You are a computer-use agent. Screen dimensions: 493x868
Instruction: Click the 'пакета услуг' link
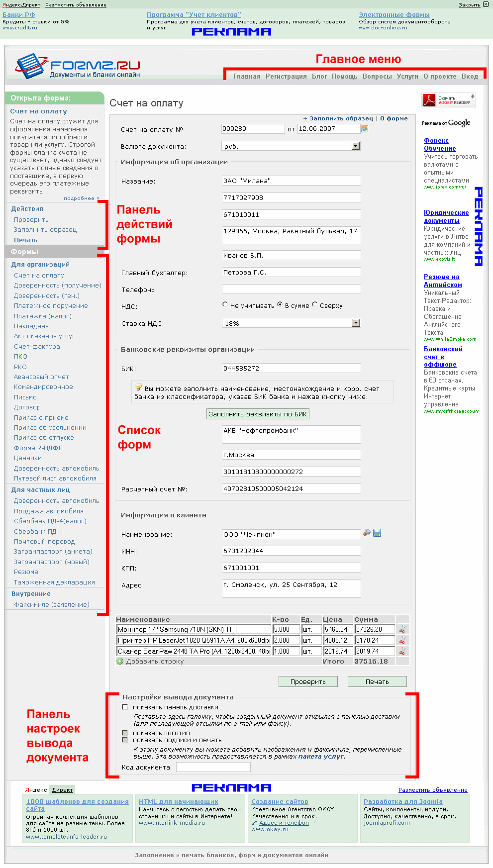point(321,757)
